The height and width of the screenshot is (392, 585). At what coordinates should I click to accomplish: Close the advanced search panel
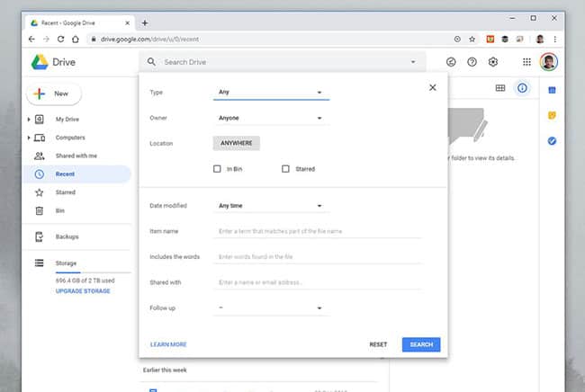click(432, 87)
